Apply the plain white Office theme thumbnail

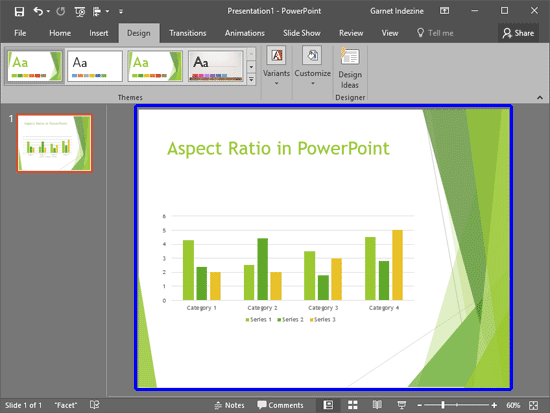pyautogui.click(x=95, y=66)
